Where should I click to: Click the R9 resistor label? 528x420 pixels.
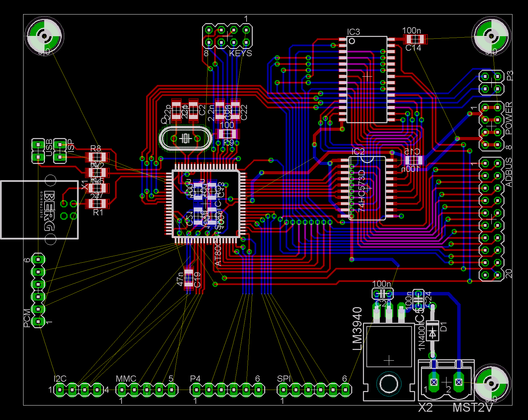228,143
